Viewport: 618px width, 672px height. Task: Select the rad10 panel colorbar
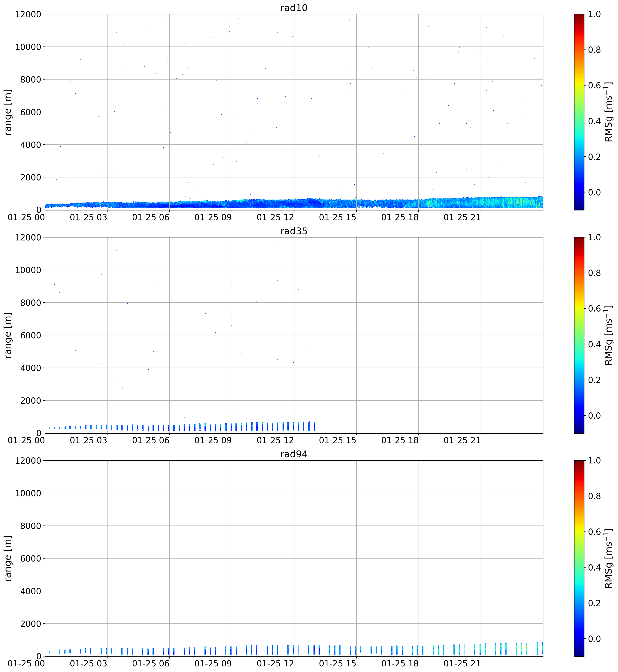click(x=579, y=112)
